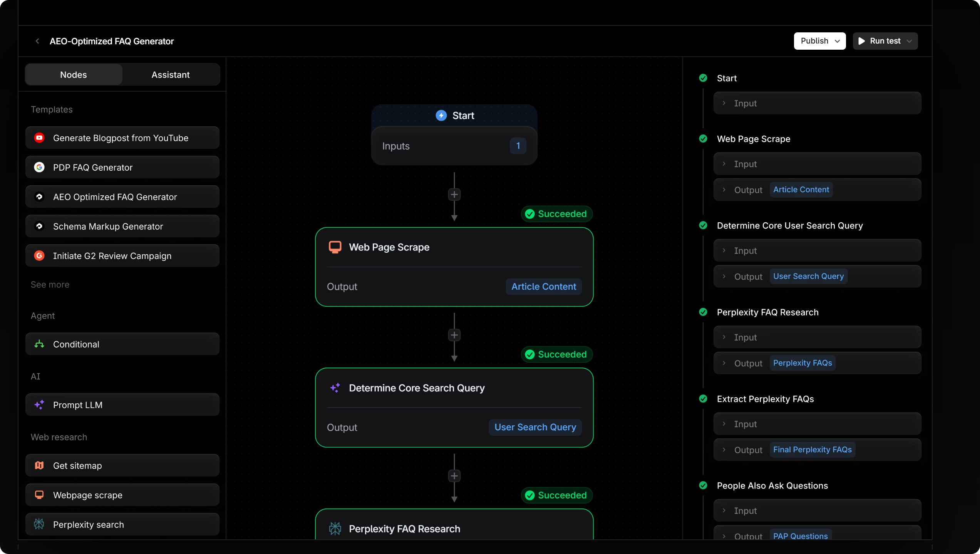Expand Input under Determine Core User Search Query

click(817, 250)
